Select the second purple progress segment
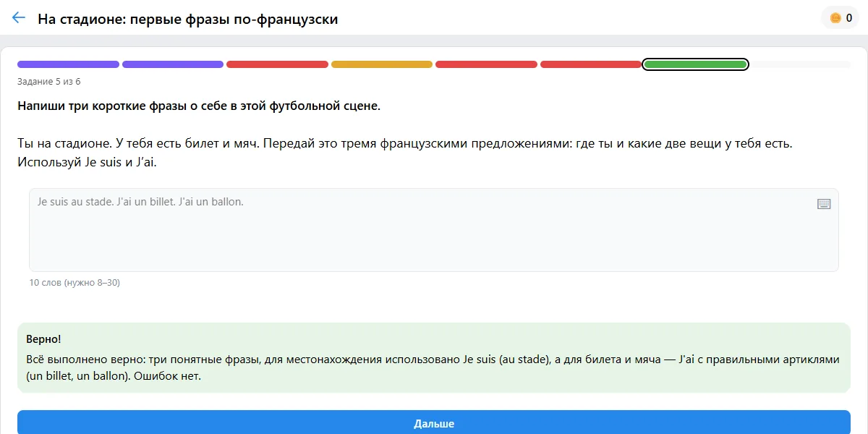 click(173, 64)
